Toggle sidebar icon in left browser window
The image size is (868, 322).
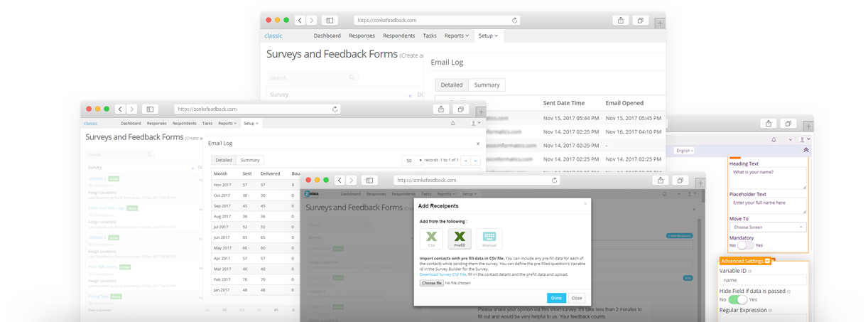[x=150, y=109]
